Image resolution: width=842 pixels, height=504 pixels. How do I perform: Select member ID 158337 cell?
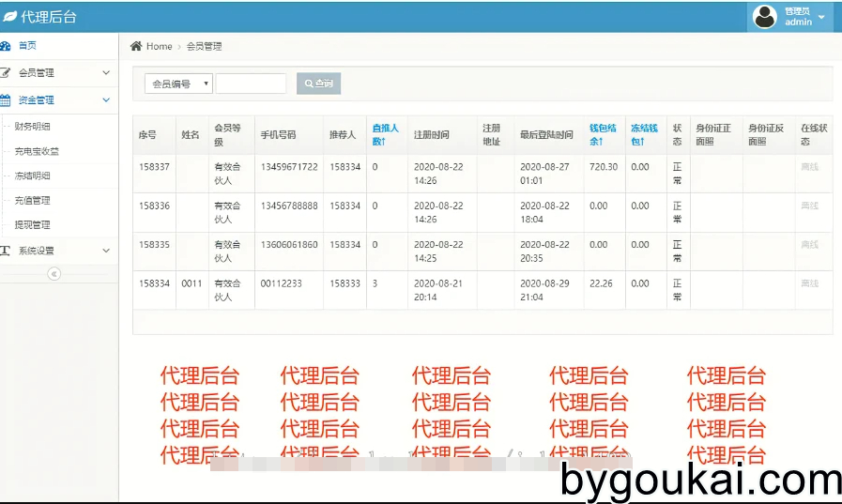click(x=154, y=167)
